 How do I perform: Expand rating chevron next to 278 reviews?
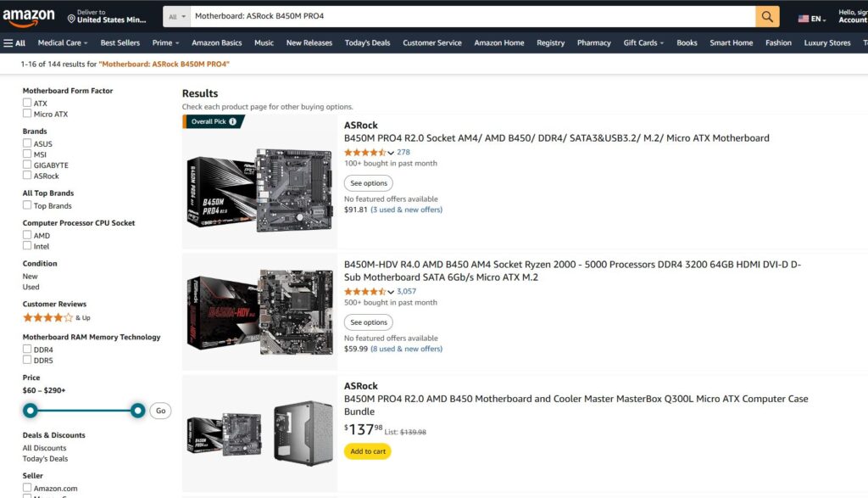point(391,153)
